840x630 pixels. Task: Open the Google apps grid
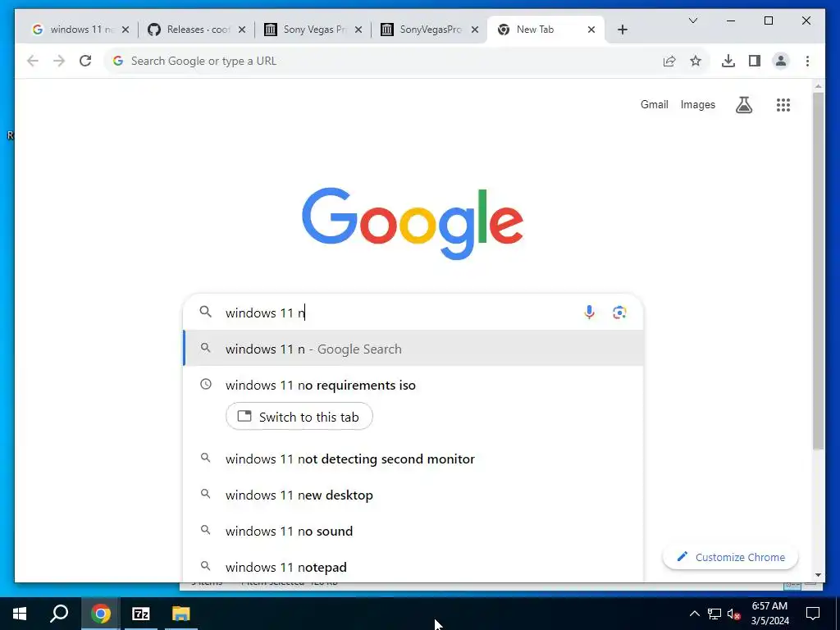point(783,105)
